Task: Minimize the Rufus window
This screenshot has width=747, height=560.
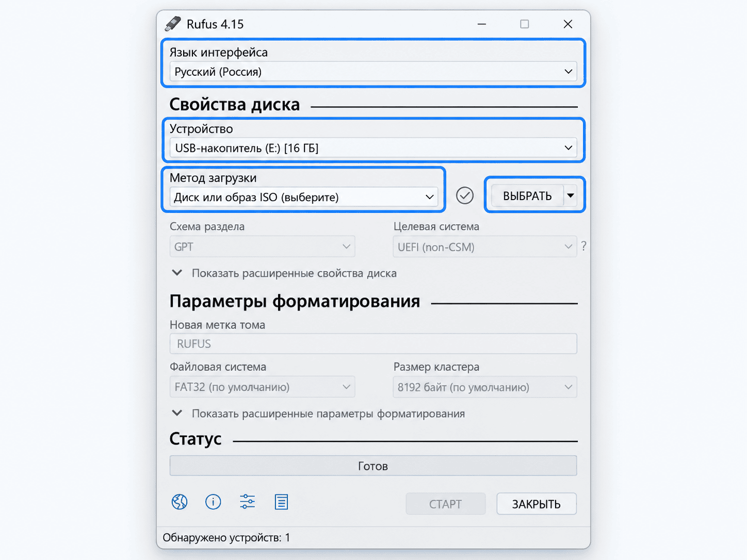Action: tap(482, 24)
